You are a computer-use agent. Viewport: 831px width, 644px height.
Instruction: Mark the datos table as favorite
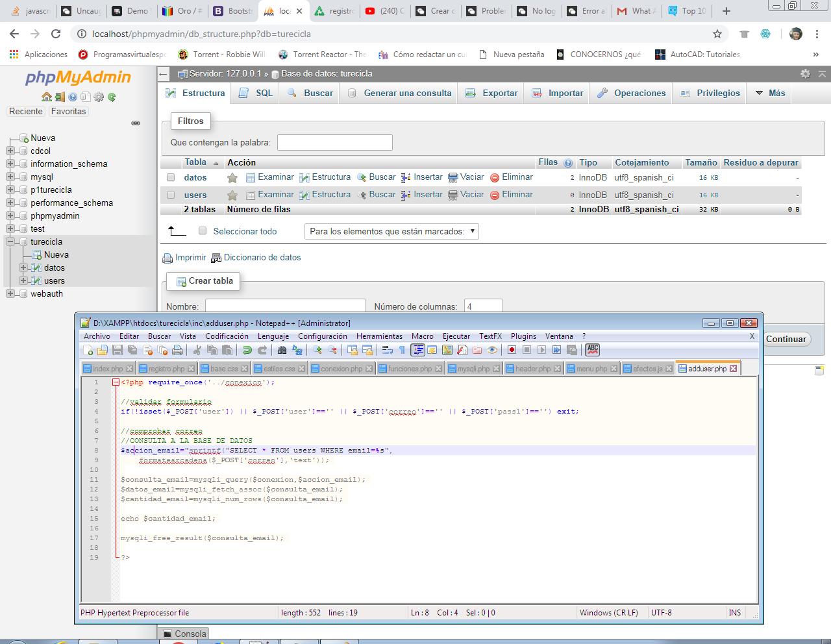(232, 178)
